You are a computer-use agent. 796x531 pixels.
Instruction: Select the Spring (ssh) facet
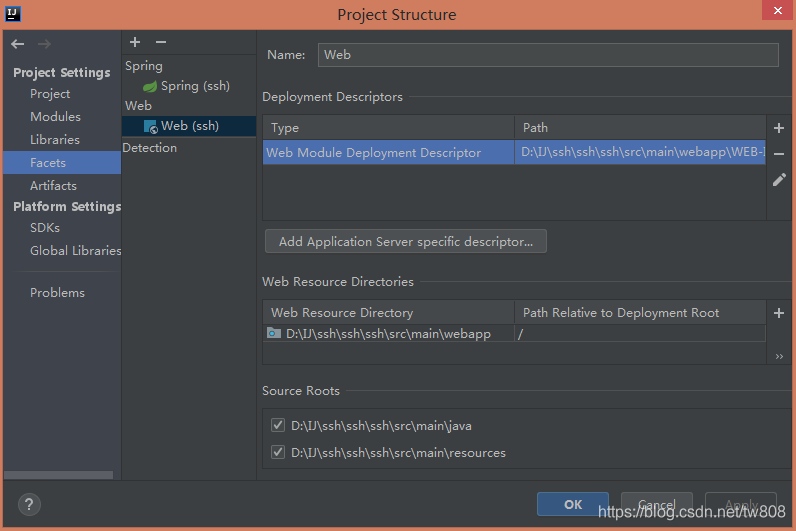[x=189, y=86]
